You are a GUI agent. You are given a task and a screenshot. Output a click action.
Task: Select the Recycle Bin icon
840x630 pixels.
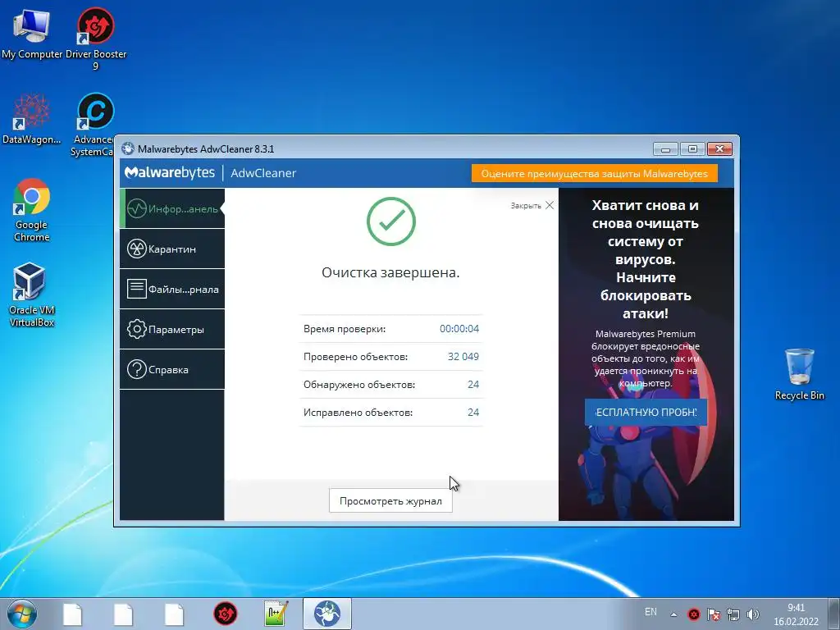tap(799, 374)
